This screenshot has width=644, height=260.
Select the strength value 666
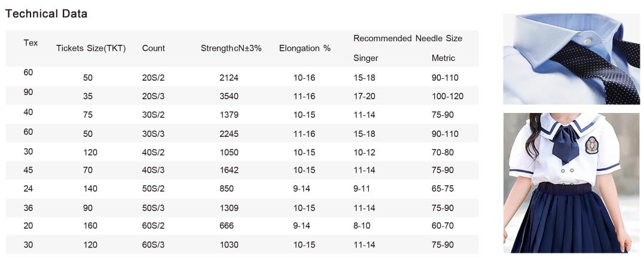[x=227, y=226]
